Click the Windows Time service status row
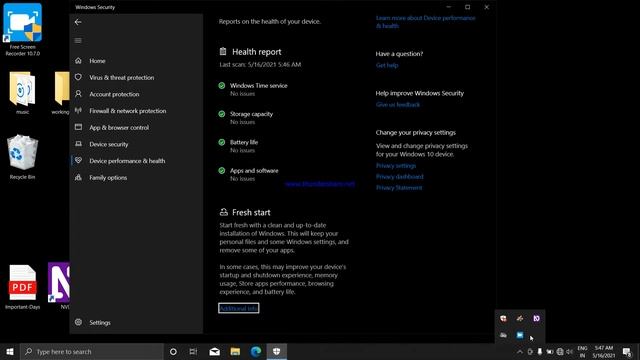 [253, 89]
